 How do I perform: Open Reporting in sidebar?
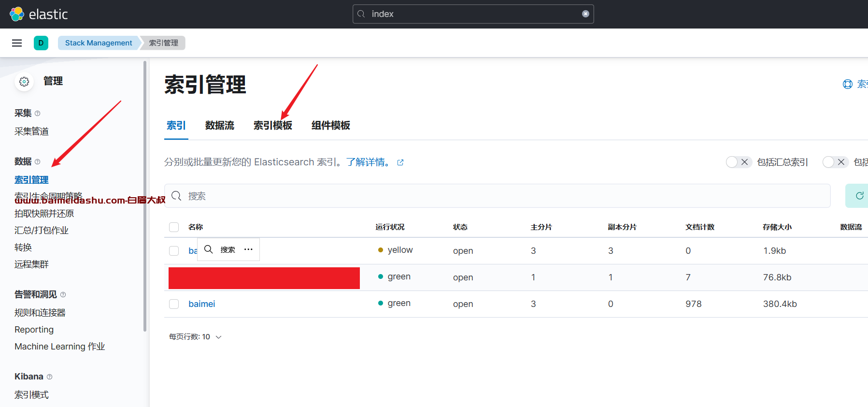pos(34,330)
